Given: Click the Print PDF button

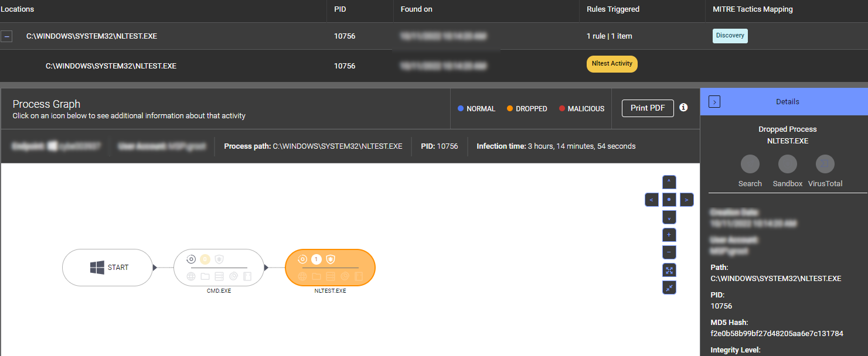Looking at the screenshot, I should (x=648, y=108).
